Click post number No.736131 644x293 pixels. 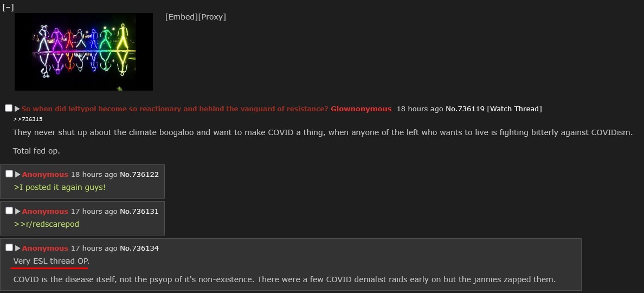pyautogui.click(x=139, y=211)
